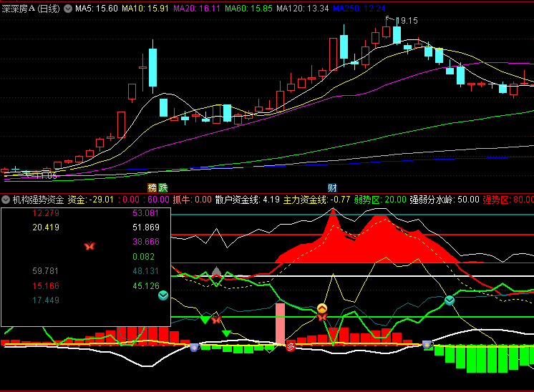Click the 主力资金线: -0.77 label
534x392 pixels.
click(316, 200)
